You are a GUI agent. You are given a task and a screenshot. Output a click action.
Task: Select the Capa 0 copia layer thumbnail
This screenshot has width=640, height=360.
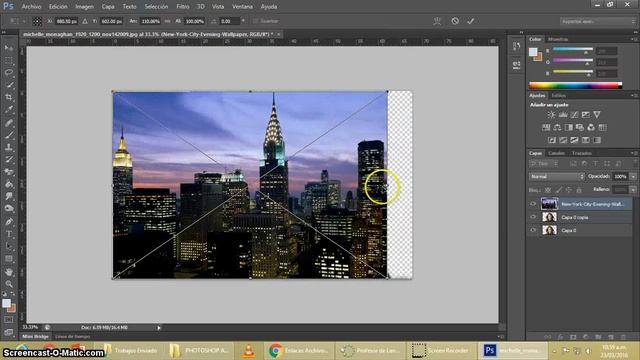[549, 217]
